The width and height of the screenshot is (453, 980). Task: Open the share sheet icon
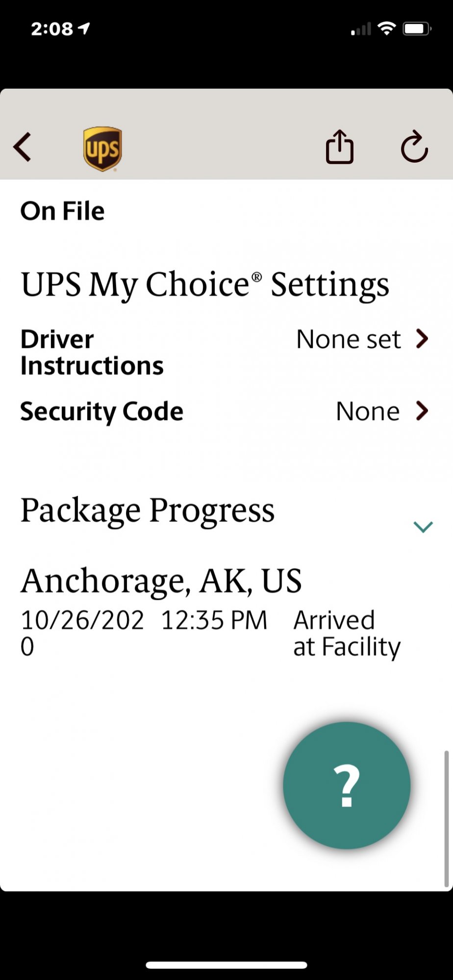click(x=339, y=147)
